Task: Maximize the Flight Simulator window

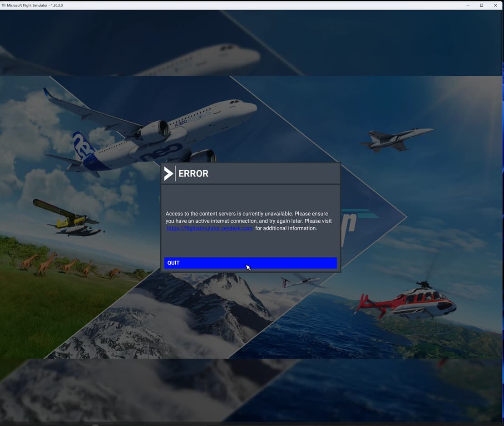Action: click(481, 5)
